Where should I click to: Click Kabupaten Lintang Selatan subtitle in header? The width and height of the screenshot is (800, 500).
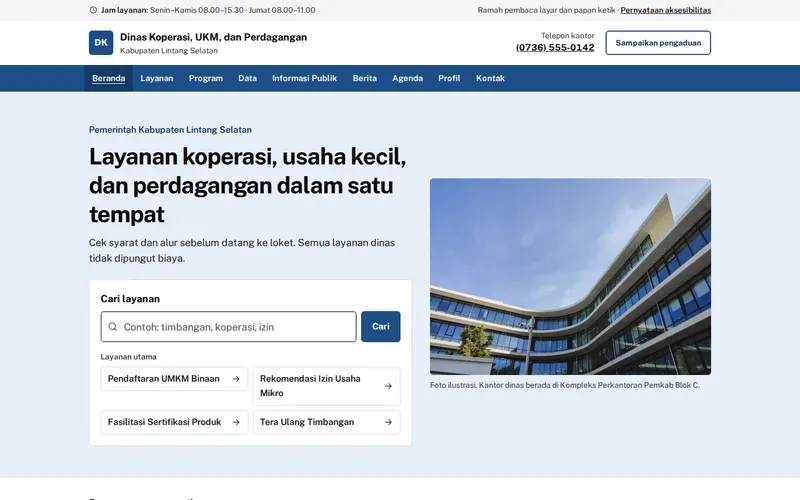click(x=169, y=51)
